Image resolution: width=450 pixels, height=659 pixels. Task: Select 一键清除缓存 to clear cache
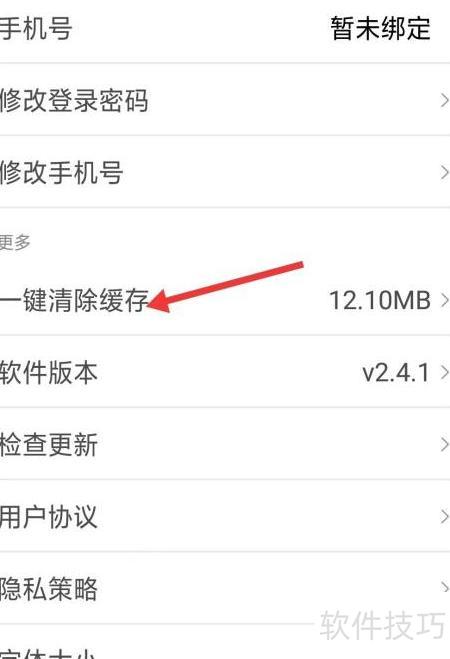click(x=74, y=300)
